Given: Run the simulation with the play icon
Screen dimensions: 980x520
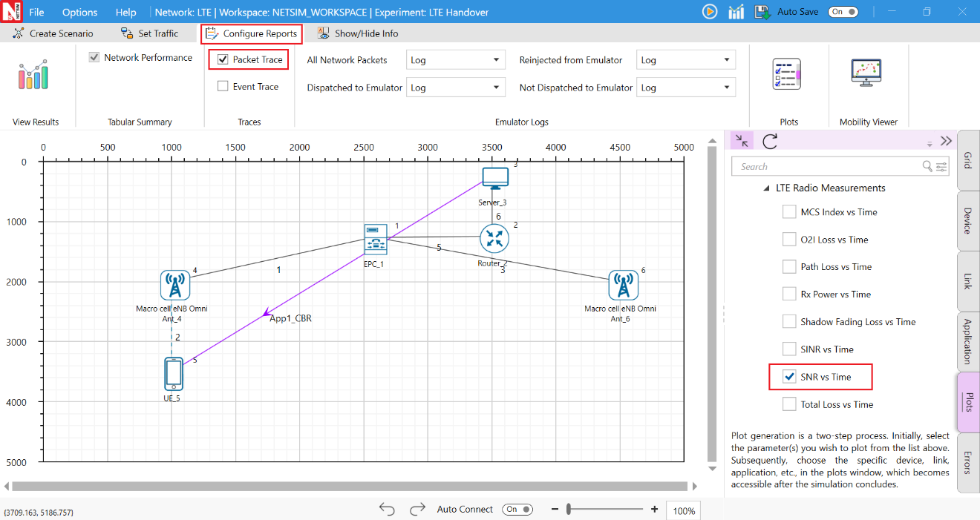Looking at the screenshot, I should point(710,12).
